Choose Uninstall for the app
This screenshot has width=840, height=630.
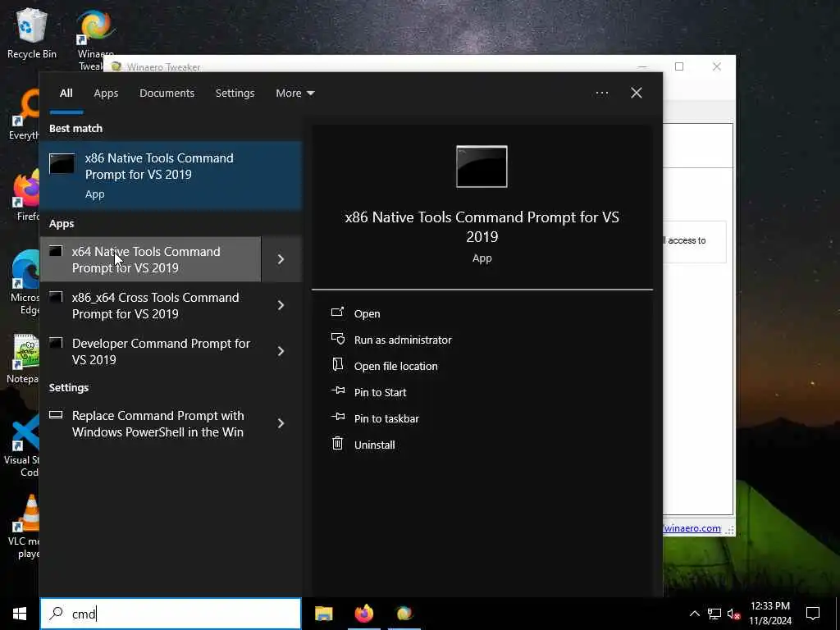pyautogui.click(x=374, y=445)
